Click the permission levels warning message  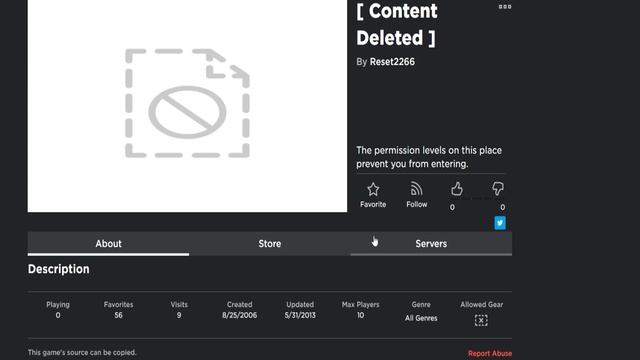(x=429, y=157)
